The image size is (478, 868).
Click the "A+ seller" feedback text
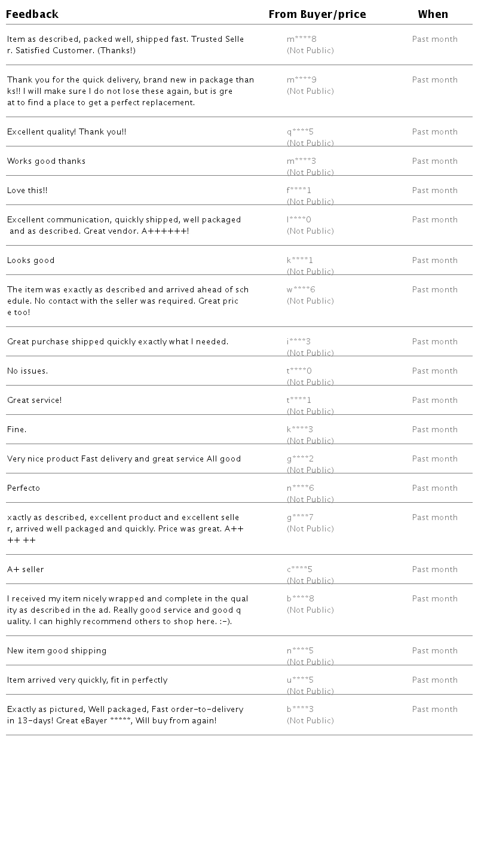[25, 570]
